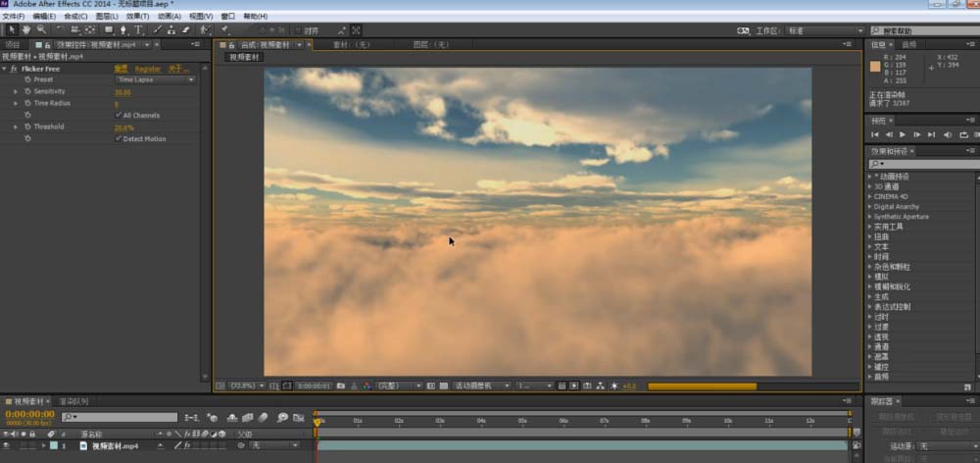
Task: Expand the Time Radius property
Action: click(x=16, y=103)
